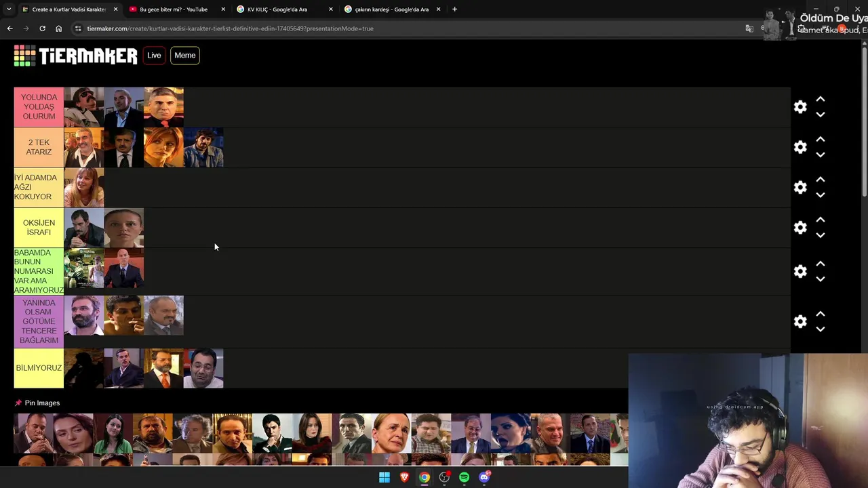
Task: Click the Pin Images link
Action: pos(42,403)
